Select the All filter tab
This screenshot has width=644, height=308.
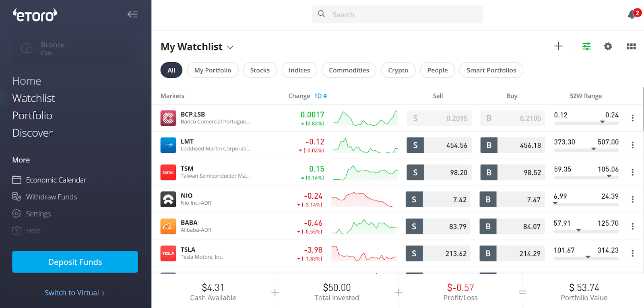tap(171, 70)
